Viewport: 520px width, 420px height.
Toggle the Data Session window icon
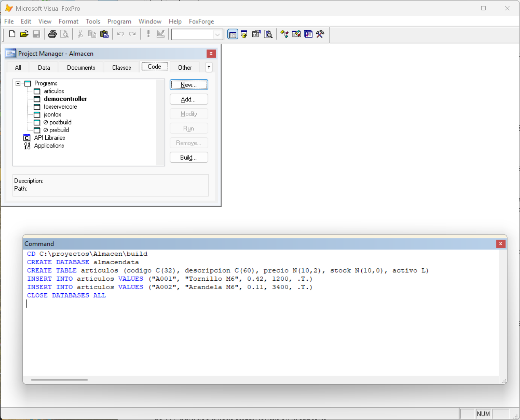(244, 34)
